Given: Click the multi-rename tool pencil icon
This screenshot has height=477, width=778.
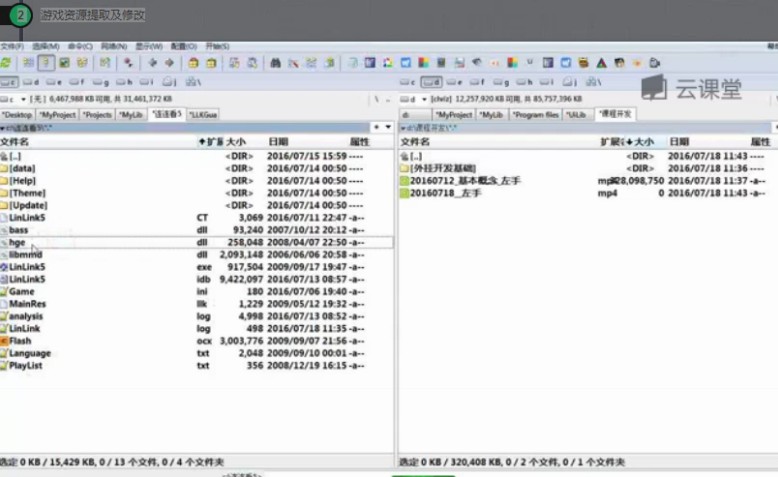Looking at the screenshot, I should coord(293,63).
